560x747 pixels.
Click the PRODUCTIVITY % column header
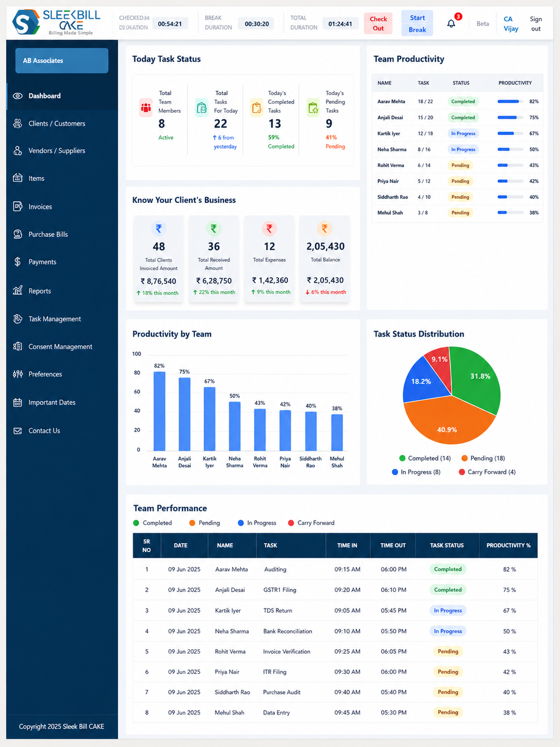point(508,545)
